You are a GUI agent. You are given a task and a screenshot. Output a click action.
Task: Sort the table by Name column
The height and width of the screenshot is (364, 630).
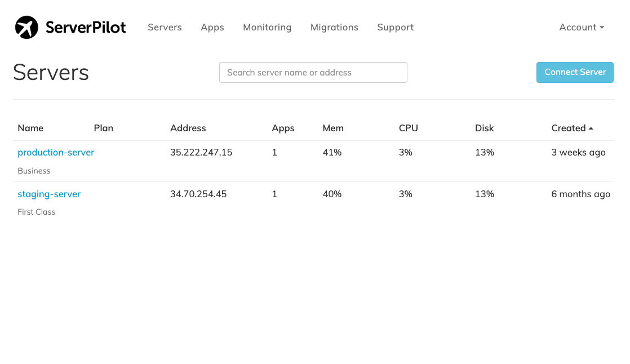click(x=30, y=128)
